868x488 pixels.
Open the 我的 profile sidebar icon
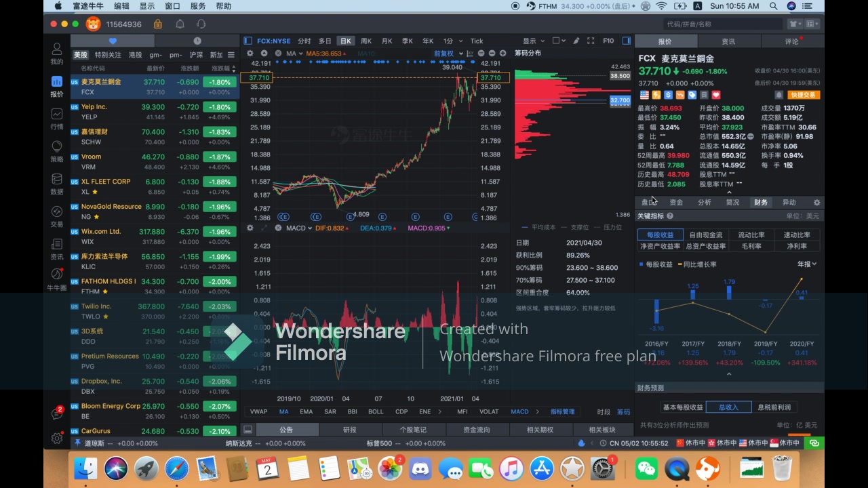(x=57, y=54)
